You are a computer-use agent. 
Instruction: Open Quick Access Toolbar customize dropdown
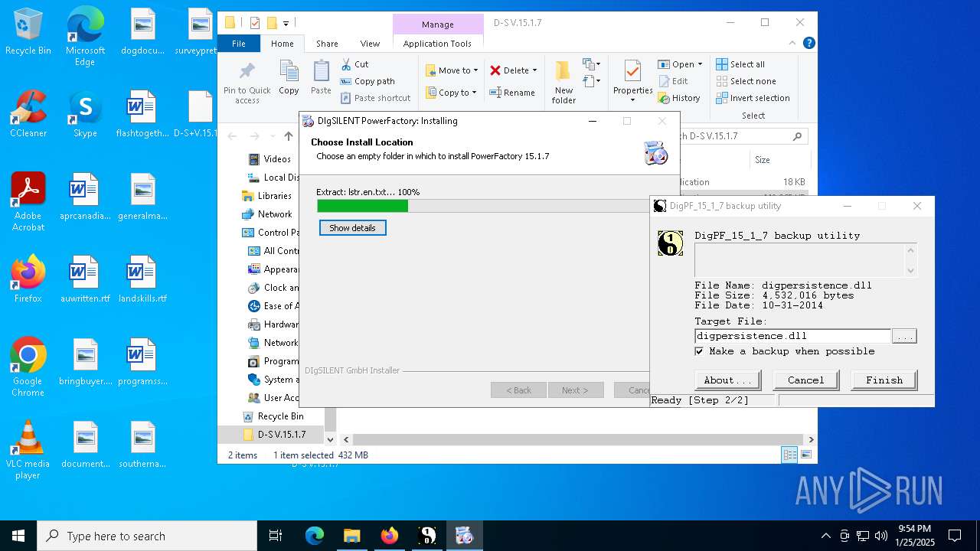point(286,23)
